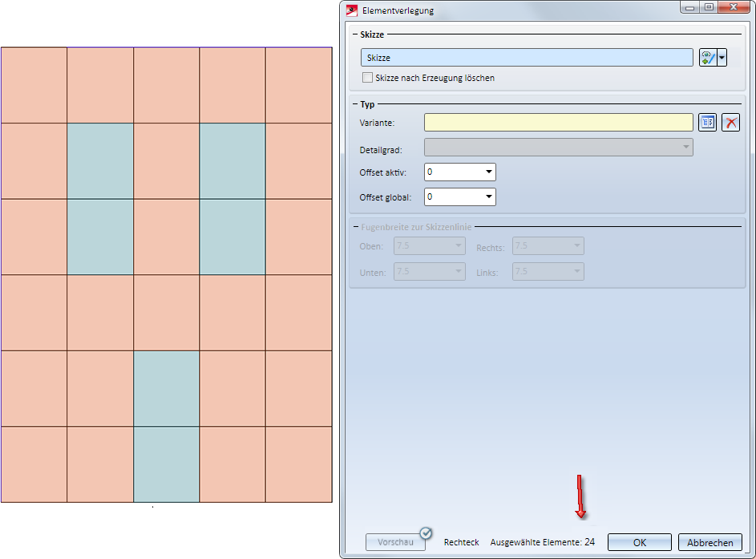
Task: Open the arrow beside the sketch icon
Action: (x=722, y=58)
